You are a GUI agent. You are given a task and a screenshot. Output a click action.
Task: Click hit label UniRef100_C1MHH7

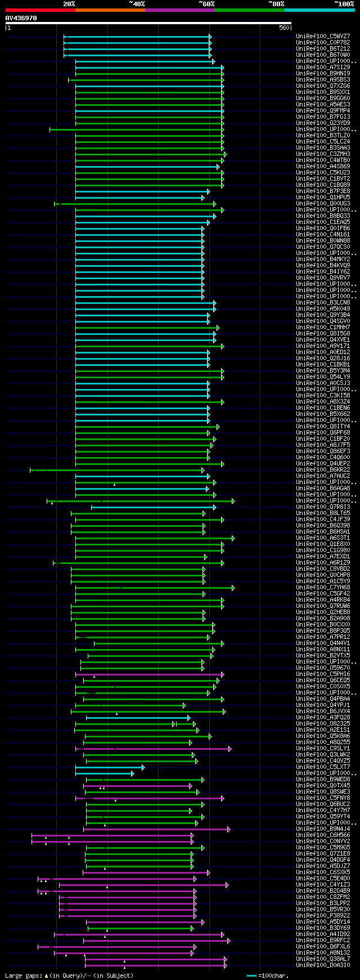pyautogui.click(x=323, y=327)
